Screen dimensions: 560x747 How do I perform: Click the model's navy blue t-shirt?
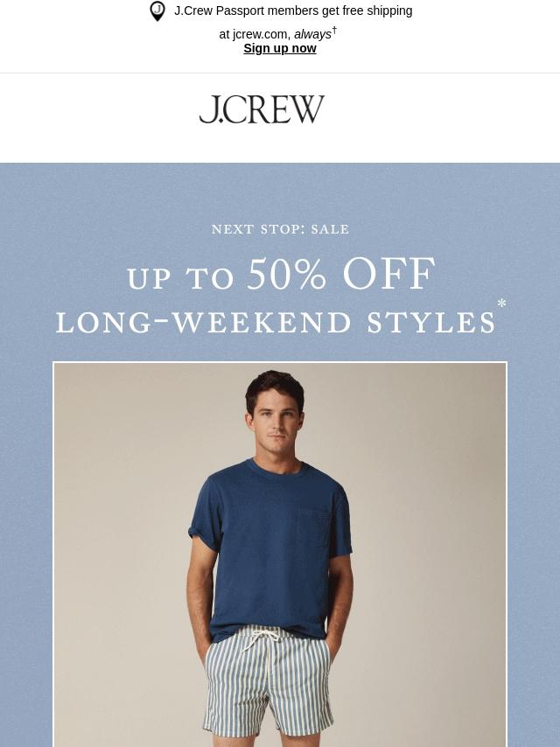point(270,548)
